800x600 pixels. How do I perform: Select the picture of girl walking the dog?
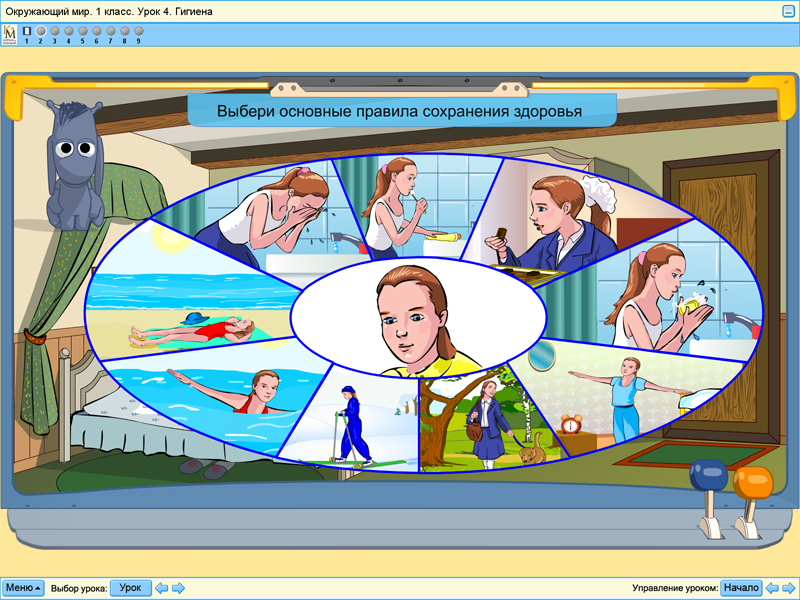485,421
